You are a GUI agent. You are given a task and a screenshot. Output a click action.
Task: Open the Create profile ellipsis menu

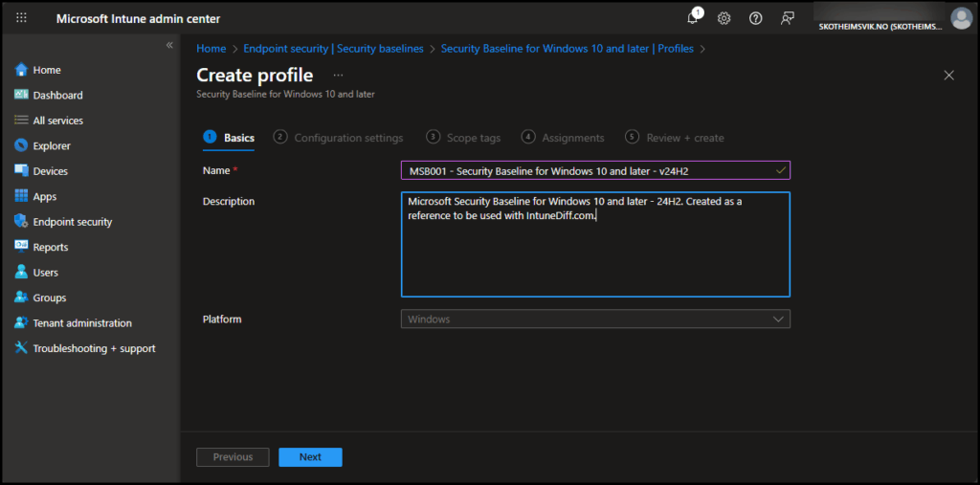pos(338,75)
